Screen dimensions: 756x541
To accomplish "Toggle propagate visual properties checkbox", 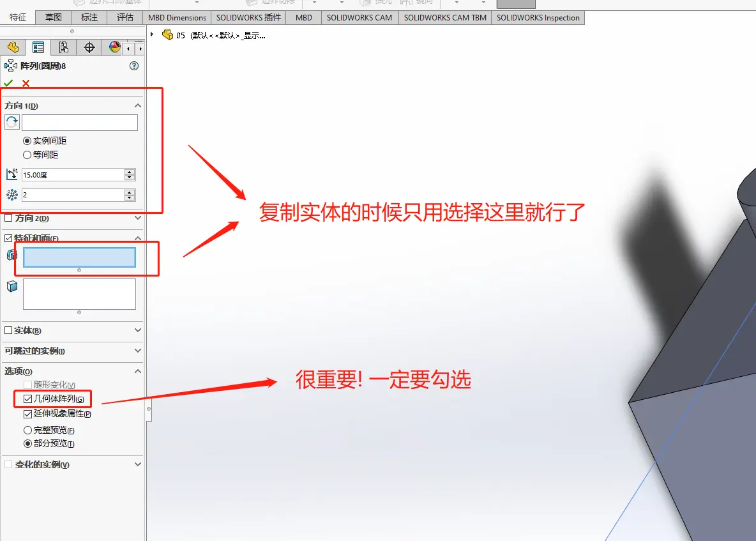I will tap(28, 414).
